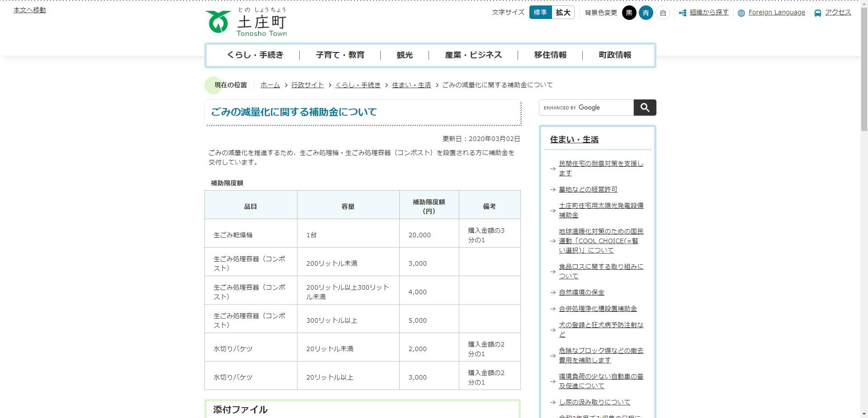The width and height of the screenshot is (868, 418).
Task: Open the 観光 section
Action: point(405,55)
